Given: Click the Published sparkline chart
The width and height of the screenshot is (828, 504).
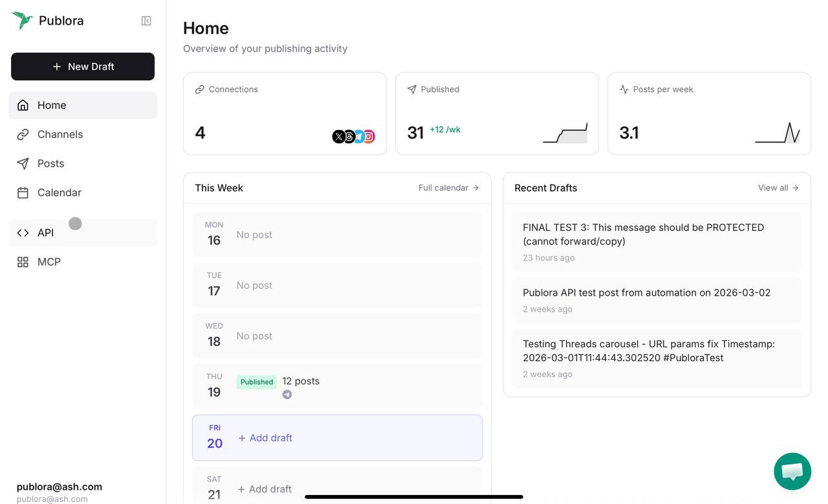Looking at the screenshot, I should 565,133.
